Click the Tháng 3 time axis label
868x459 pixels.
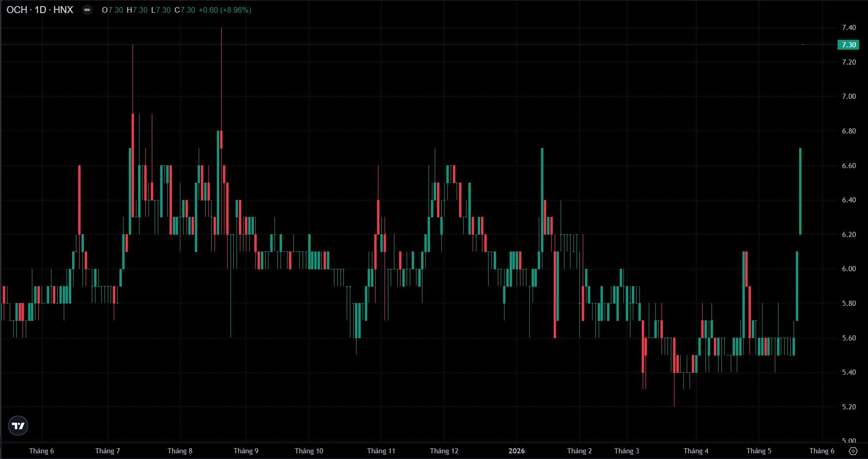pyautogui.click(x=626, y=451)
